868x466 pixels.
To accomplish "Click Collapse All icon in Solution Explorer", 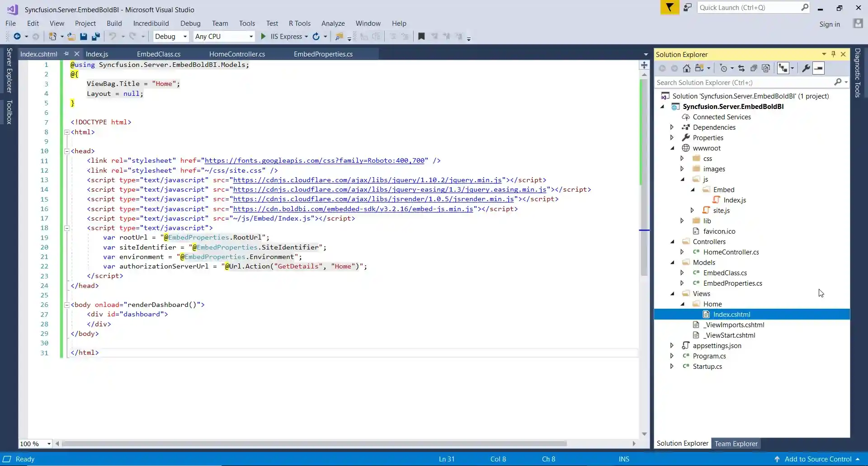I will [x=754, y=68].
